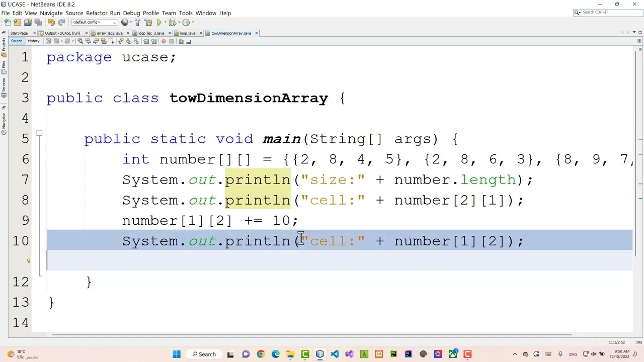Click the globe browser icon in toolbar

[124, 22]
